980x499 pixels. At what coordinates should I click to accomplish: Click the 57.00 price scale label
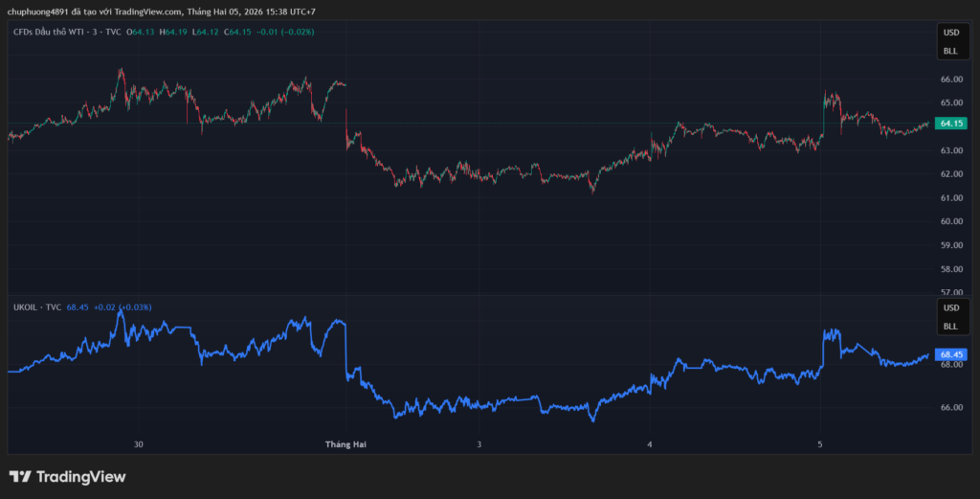click(x=950, y=292)
